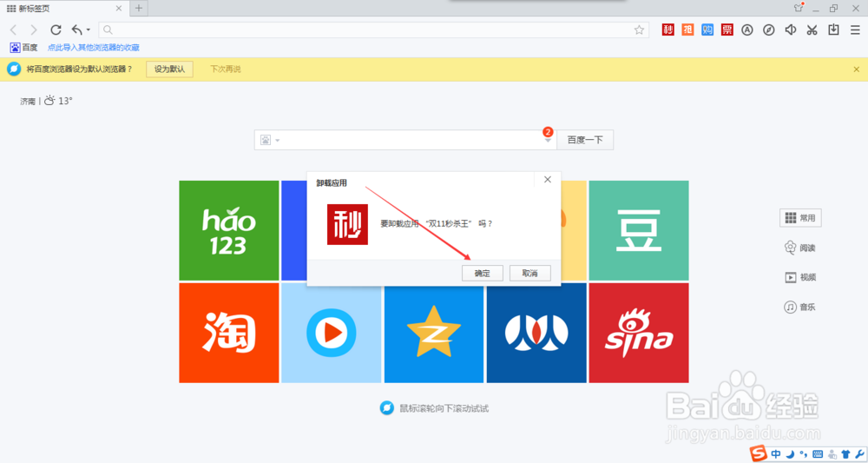This screenshot has width=868, height=463.
Task: Select the 阅读 sidebar tab
Action: (800, 248)
